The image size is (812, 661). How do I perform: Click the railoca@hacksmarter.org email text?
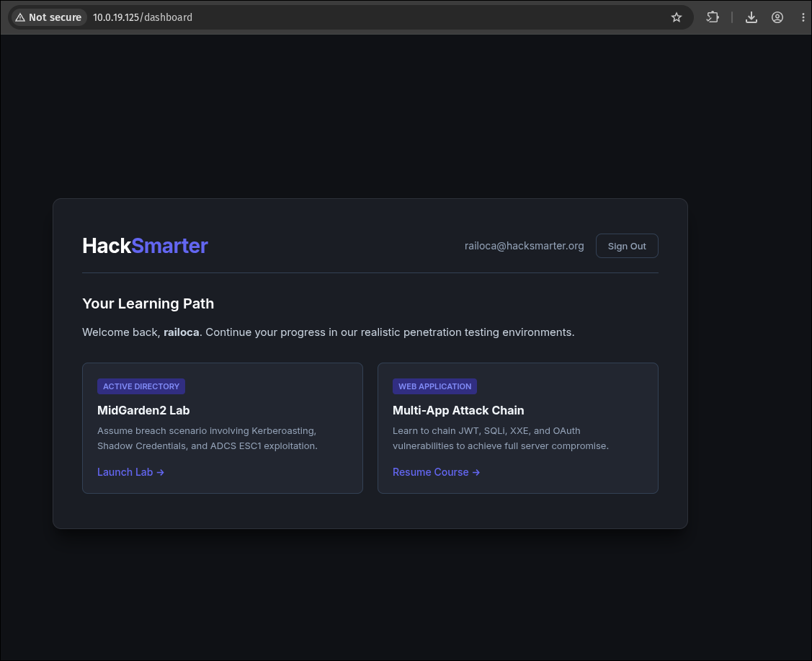point(524,246)
